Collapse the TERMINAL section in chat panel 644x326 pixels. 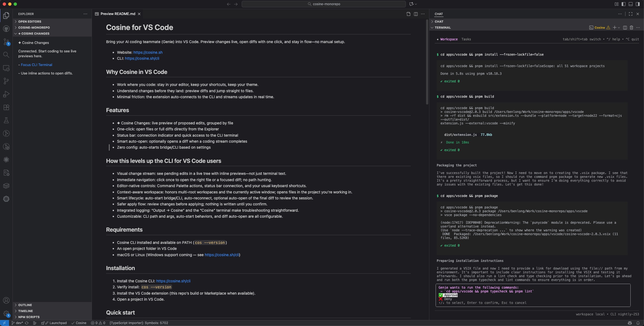442,28
